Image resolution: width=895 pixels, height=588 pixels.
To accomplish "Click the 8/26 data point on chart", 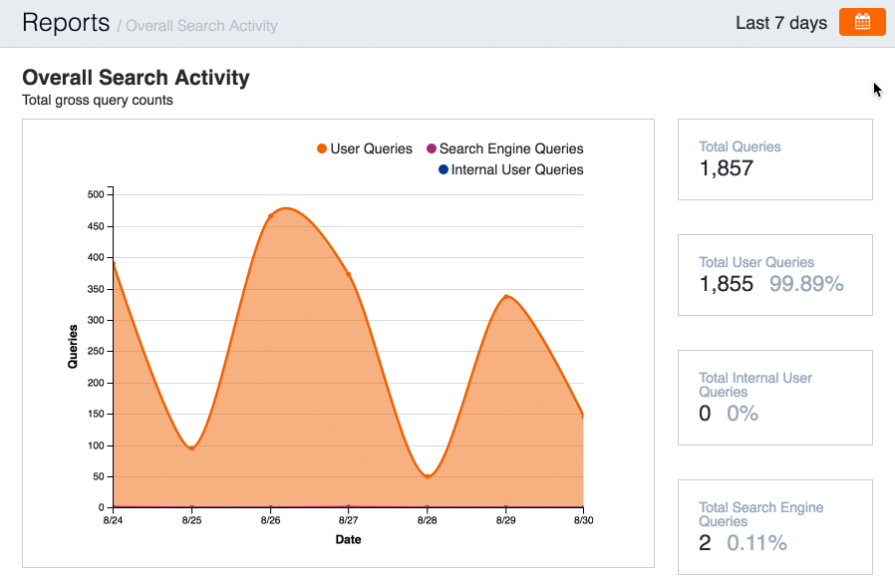I will tap(270, 216).
